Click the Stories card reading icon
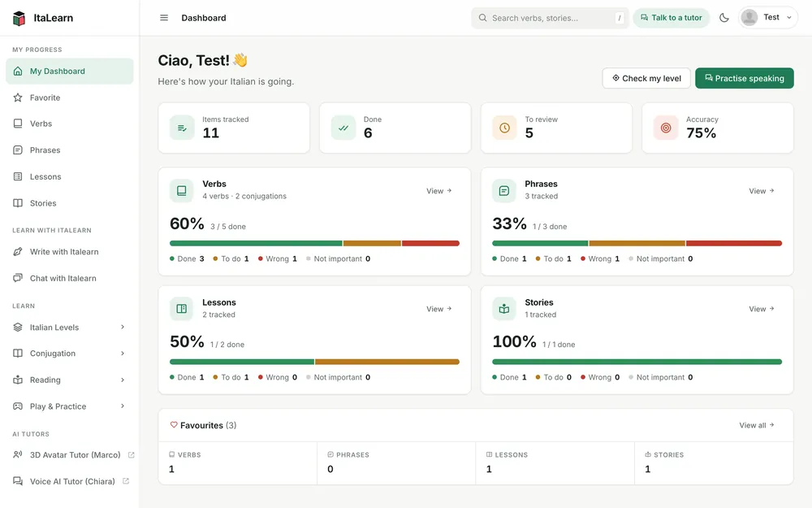 tap(504, 309)
